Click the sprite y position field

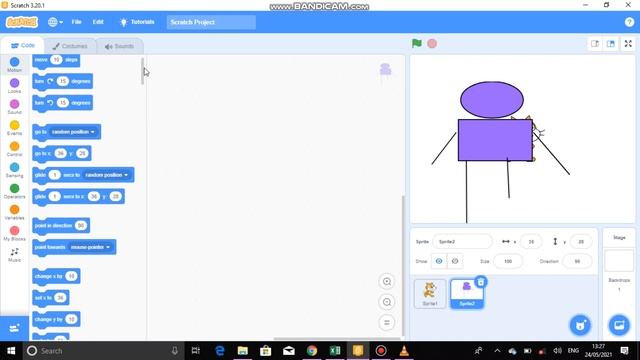click(x=580, y=242)
